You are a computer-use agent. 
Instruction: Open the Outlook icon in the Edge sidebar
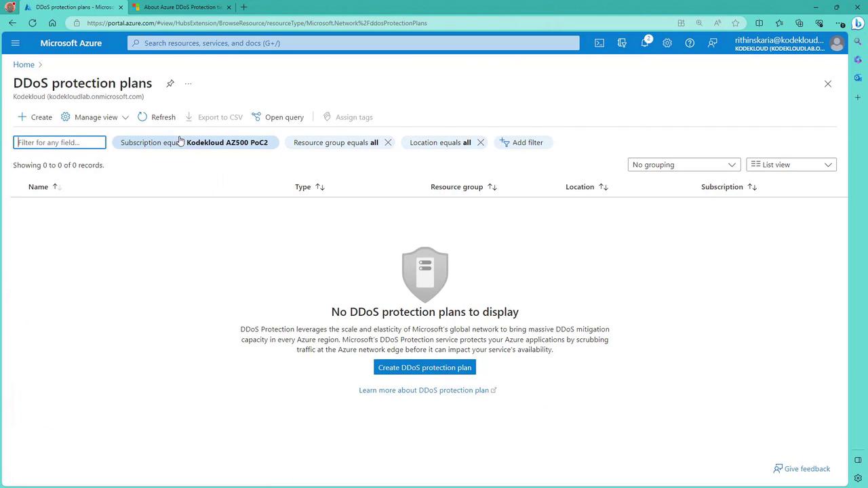[x=858, y=78]
